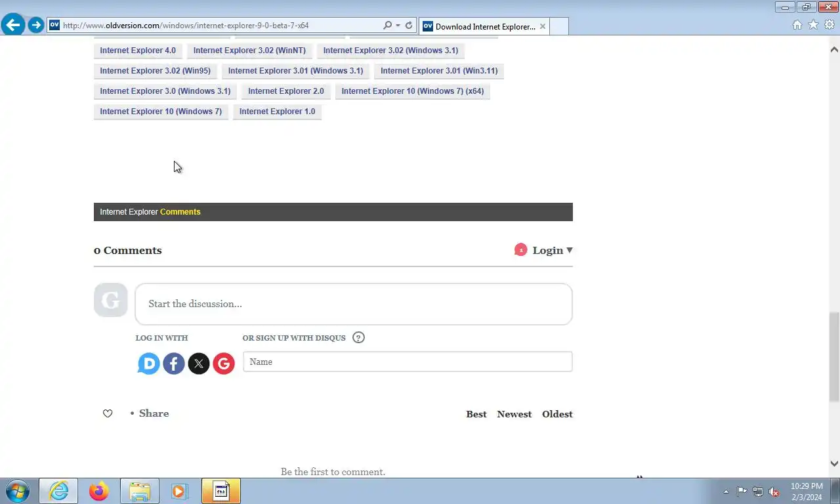Screen dimensions: 840x504
Task: Open Internet Explorer 4.0 link
Action: click(x=138, y=51)
